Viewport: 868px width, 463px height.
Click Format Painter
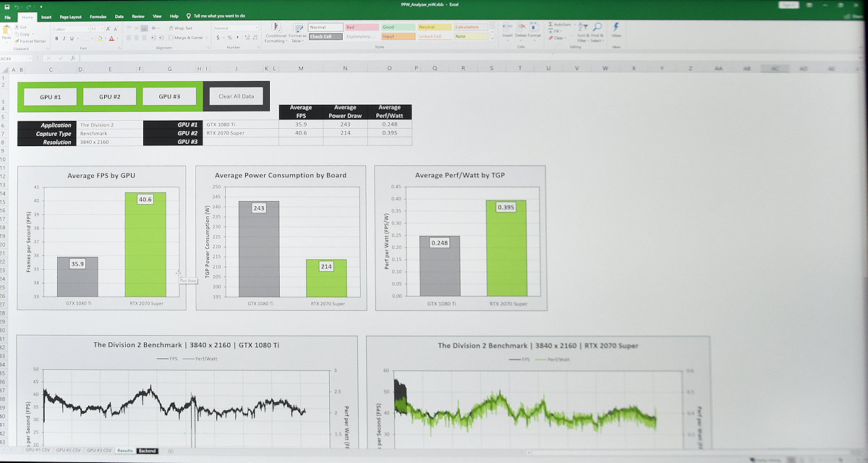(x=30, y=41)
